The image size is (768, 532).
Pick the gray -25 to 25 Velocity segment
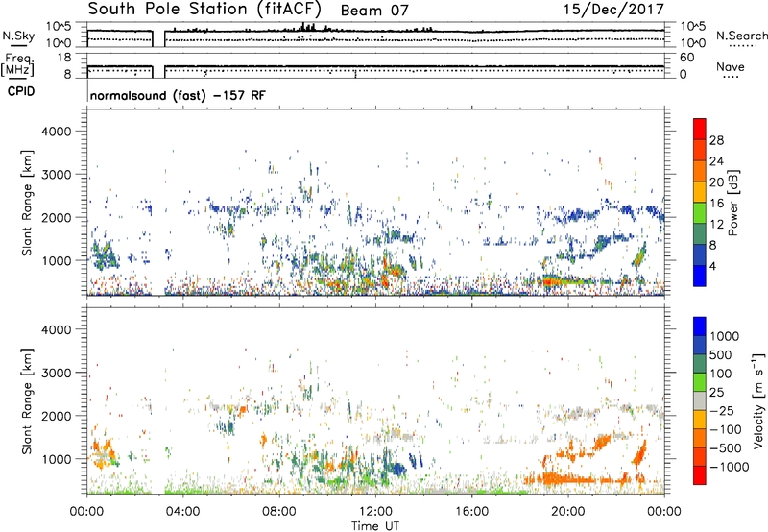(700, 400)
